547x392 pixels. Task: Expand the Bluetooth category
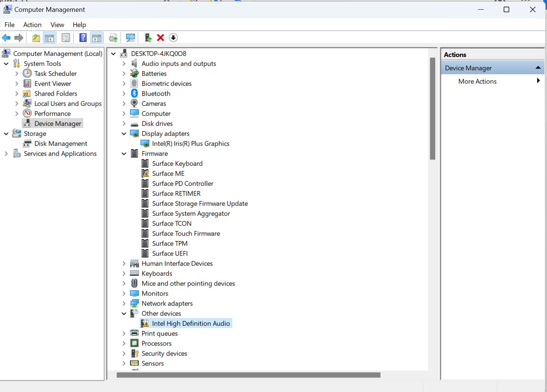124,94
